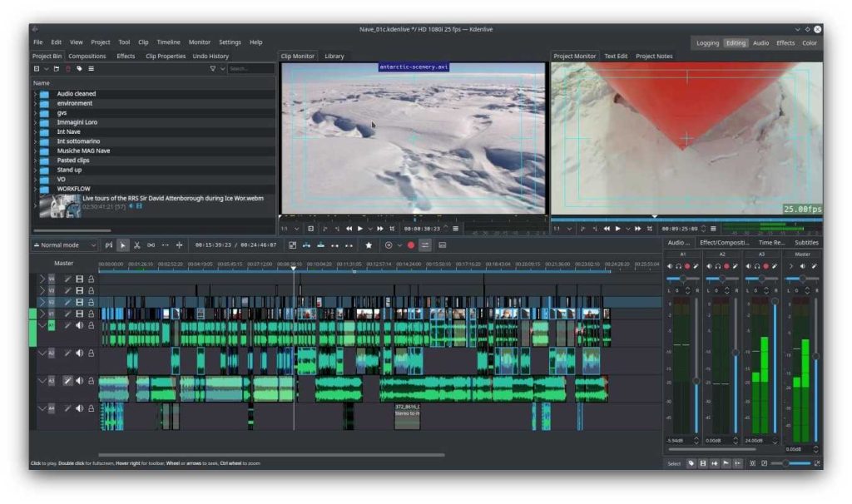Toggle track V3 visibility with camera icon
Viewport: 852px width, 504px height.
[79, 291]
